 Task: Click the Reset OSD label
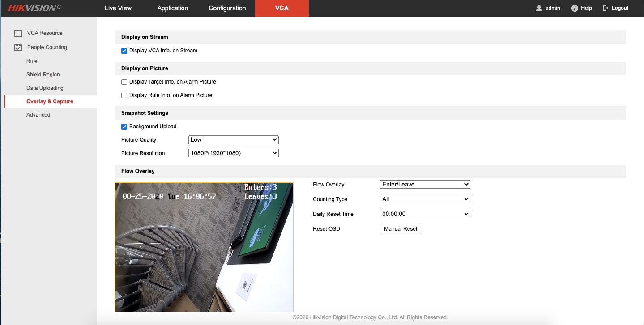[326, 229]
